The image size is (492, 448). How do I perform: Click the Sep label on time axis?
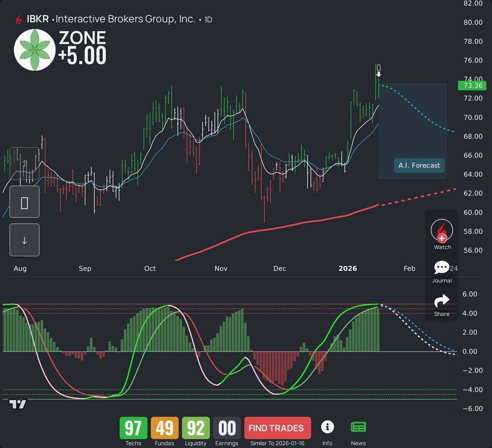[85, 268]
